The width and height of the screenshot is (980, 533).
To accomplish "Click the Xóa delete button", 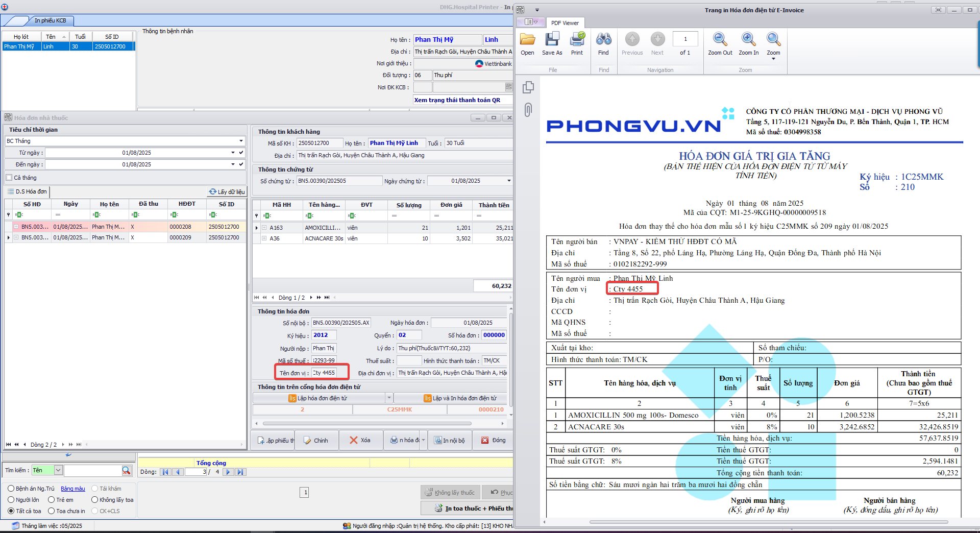I will (x=360, y=440).
